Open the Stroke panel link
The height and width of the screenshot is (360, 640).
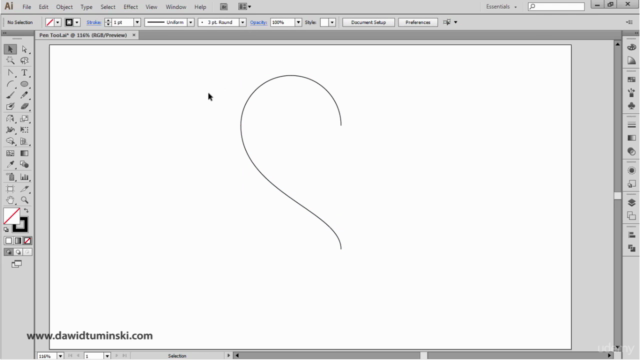(x=94, y=22)
